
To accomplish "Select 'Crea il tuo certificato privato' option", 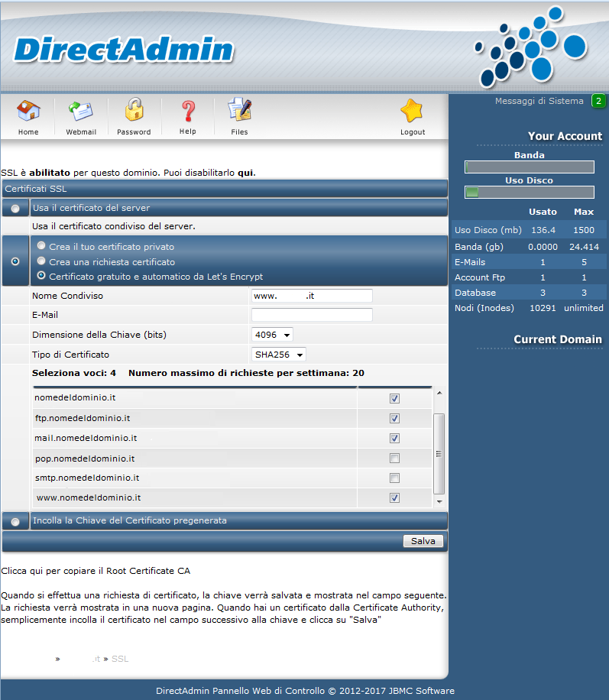I will pyautogui.click(x=41, y=246).
